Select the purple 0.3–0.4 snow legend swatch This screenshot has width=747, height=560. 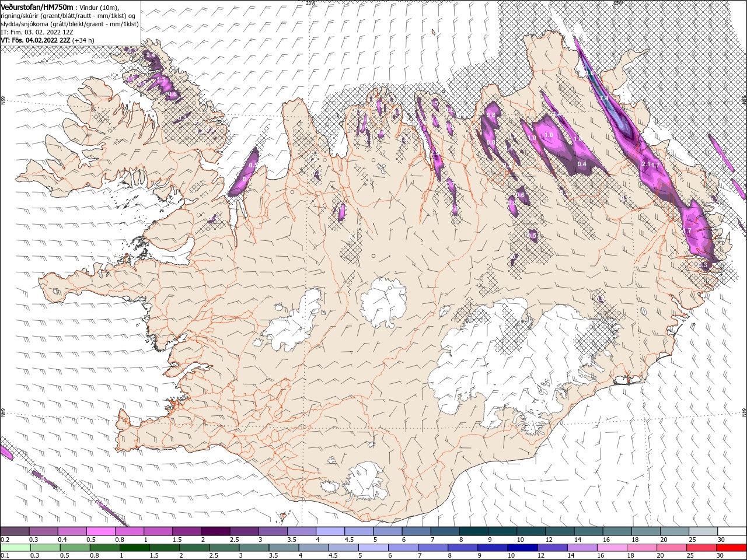tap(43, 531)
